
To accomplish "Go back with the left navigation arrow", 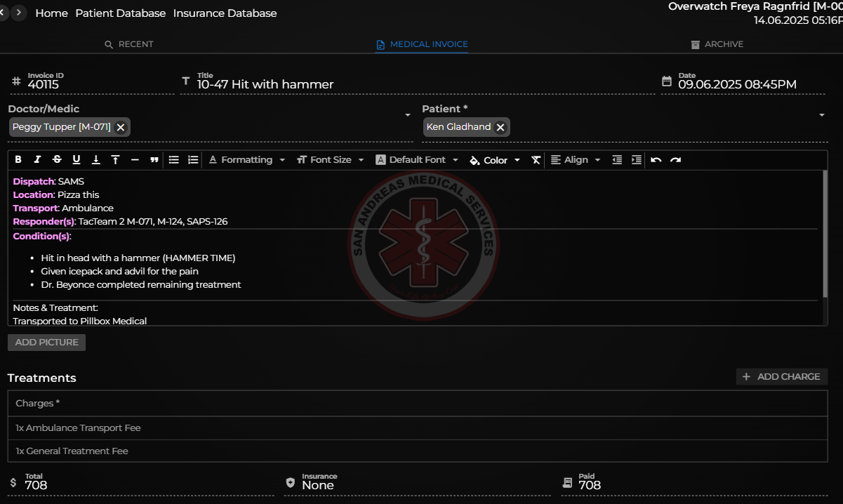I will (x=2, y=13).
